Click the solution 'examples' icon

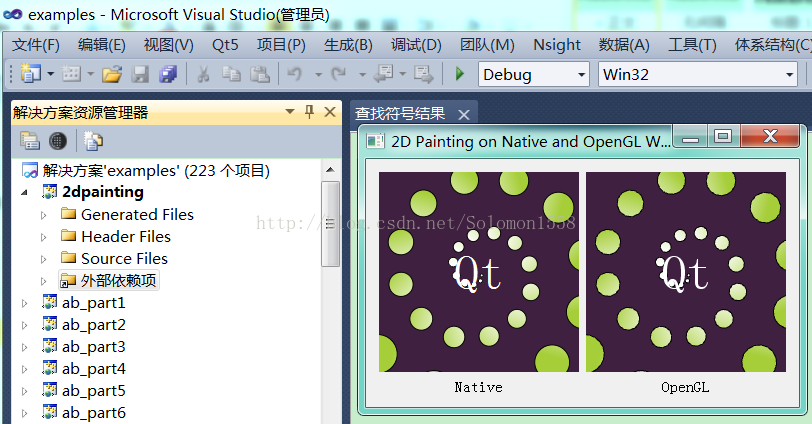click(31, 170)
